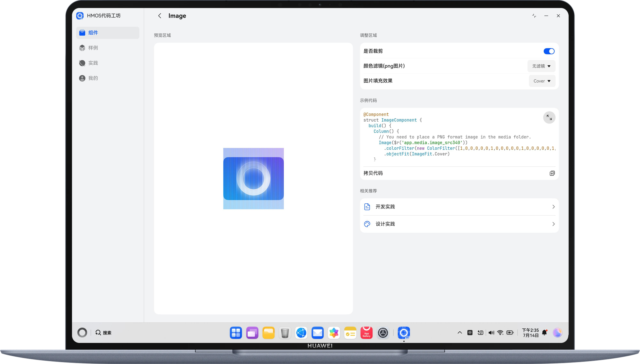
Task: Click the 拷贝代码 label
Action: coord(373,173)
